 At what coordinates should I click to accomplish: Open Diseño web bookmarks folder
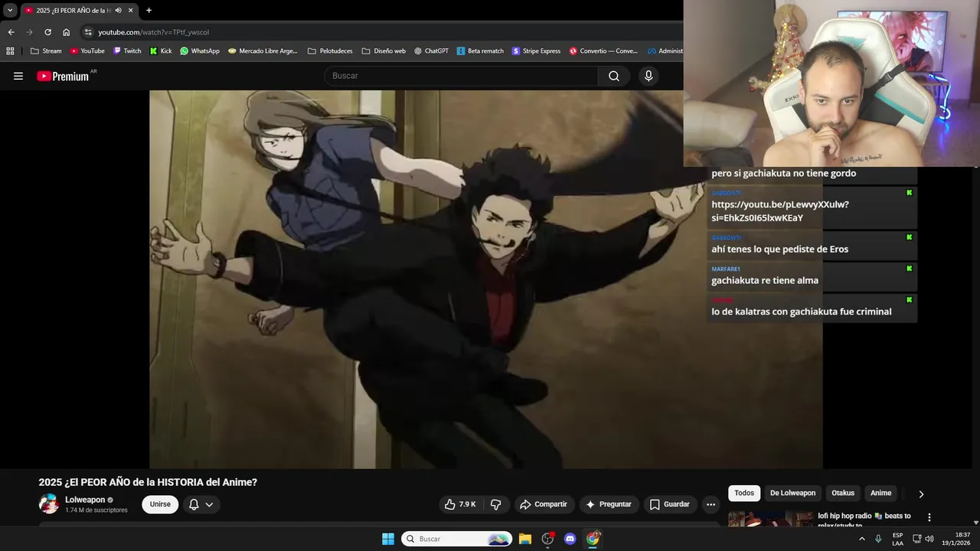384,51
